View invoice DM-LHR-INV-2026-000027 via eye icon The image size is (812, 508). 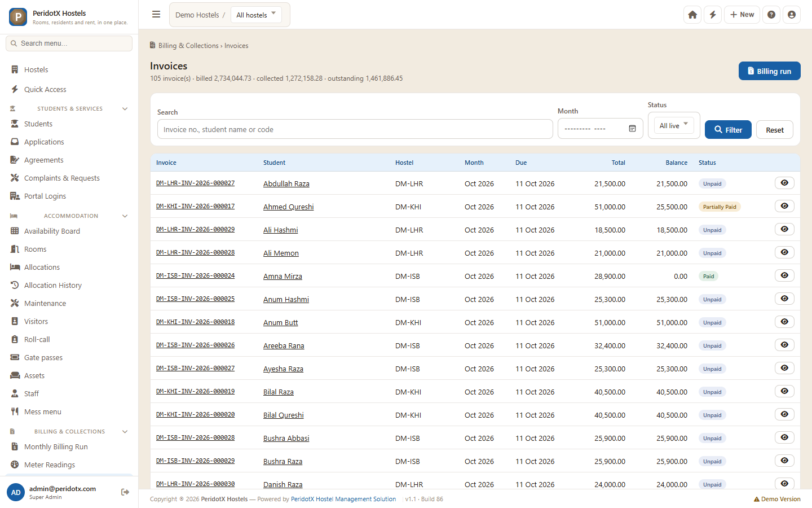click(x=784, y=183)
